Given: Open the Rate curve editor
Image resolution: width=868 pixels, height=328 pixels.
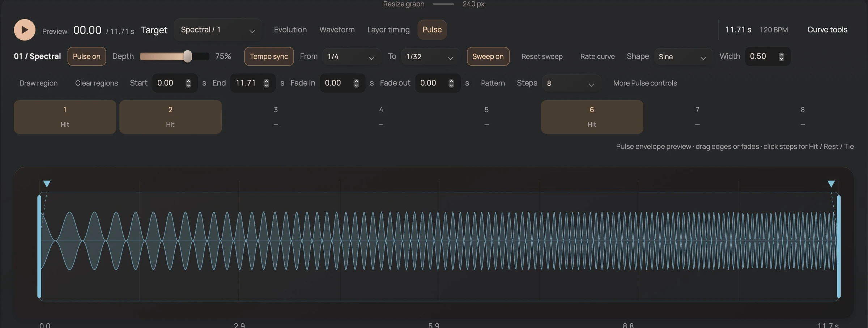Looking at the screenshot, I should click(597, 56).
